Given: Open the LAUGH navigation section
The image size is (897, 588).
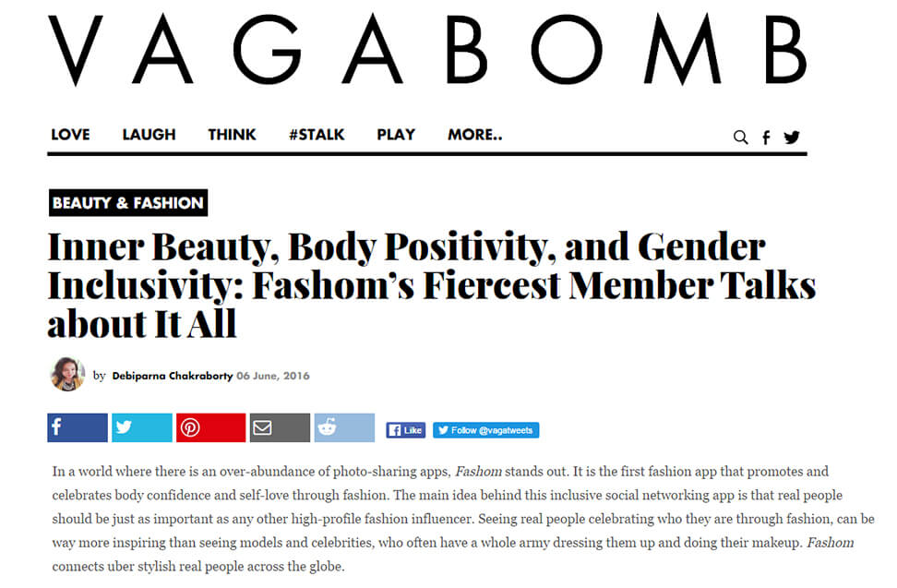Looking at the screenshot, I should click(149, 135).
